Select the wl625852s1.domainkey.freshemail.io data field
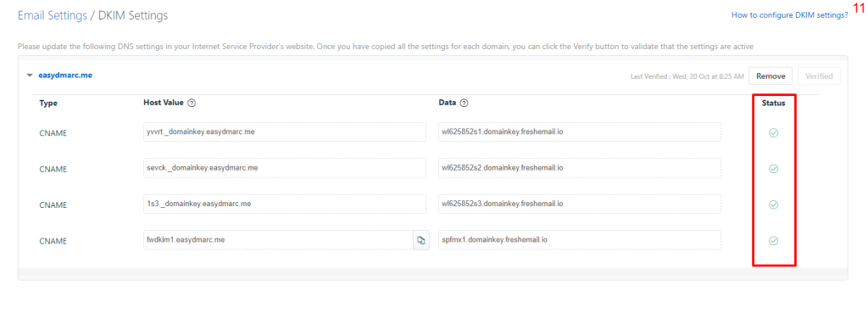 coord(580,132)
